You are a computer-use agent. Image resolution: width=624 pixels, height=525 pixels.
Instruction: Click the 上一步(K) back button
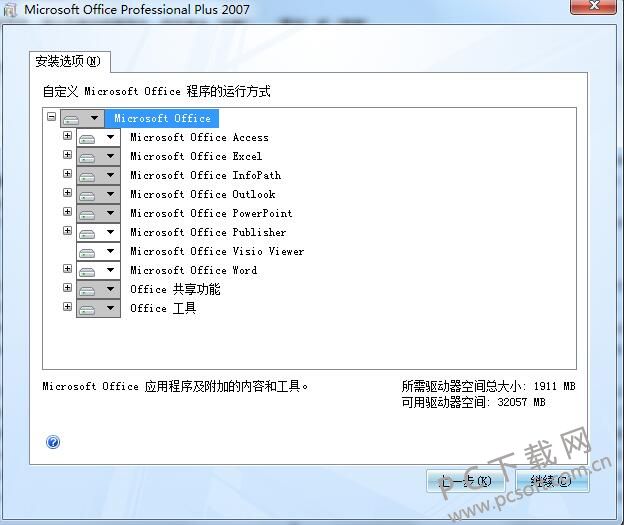[x=466, y=481]
